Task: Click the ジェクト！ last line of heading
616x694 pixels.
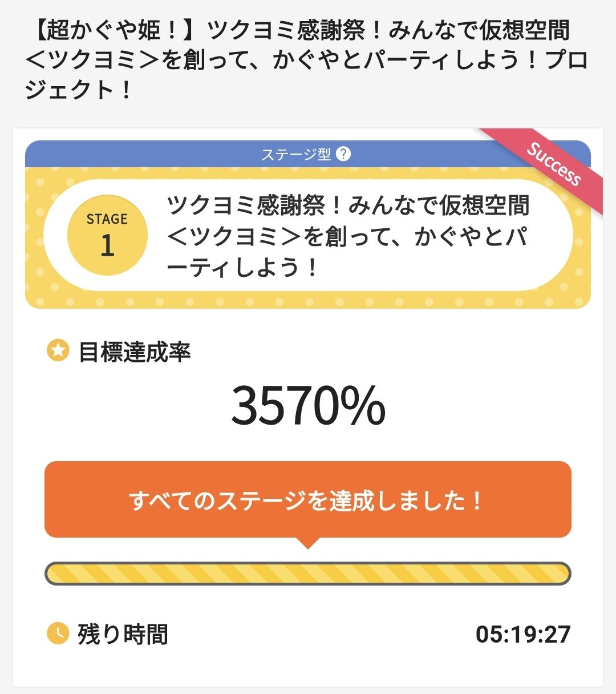Action: [79, 91]
